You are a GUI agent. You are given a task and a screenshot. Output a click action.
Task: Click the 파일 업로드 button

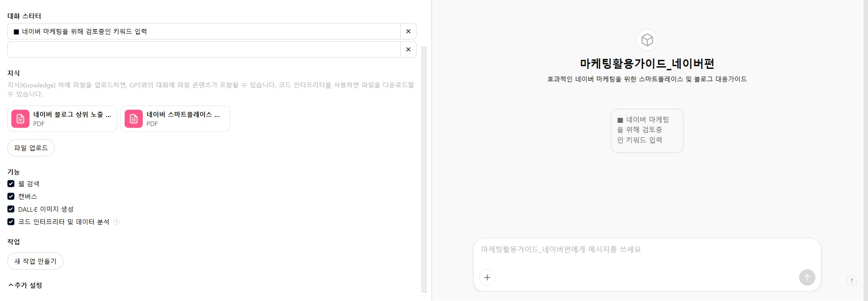31,148
